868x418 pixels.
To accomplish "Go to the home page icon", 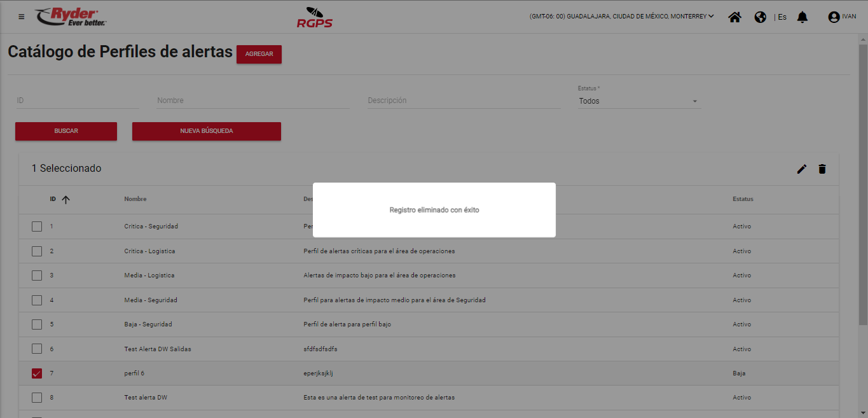I will 734,17.
